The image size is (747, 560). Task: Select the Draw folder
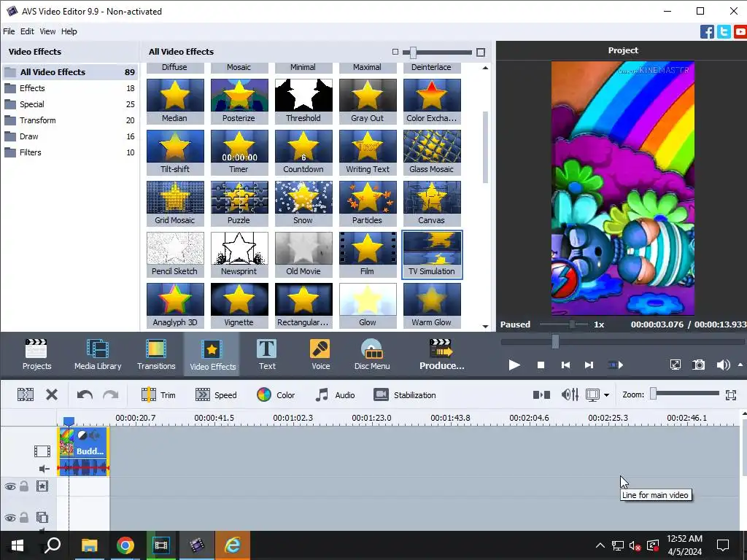[x=69, y=136]
